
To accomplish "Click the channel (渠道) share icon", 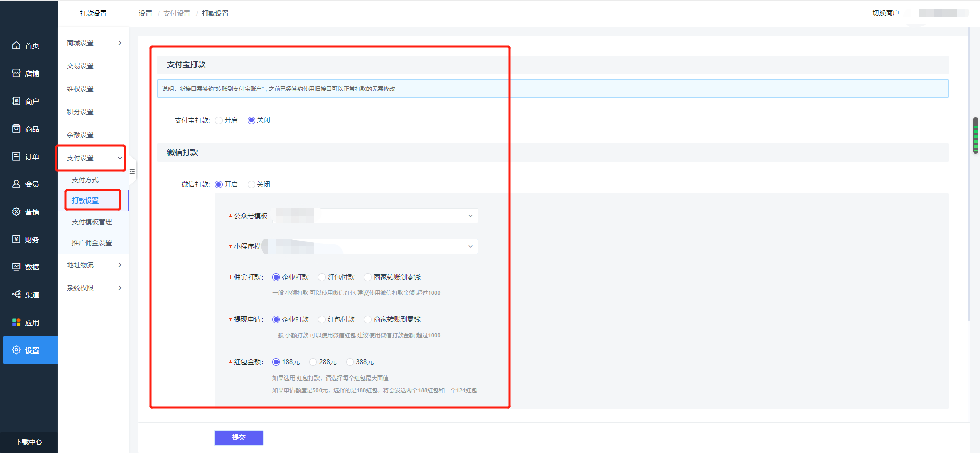I will point(16,294).
